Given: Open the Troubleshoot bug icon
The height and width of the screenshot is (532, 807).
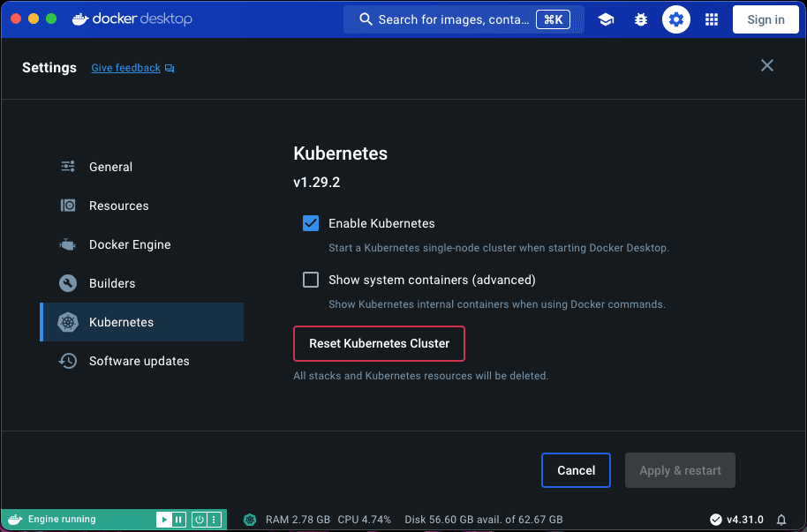Looking at the screenshot, I should click(641, 19).
